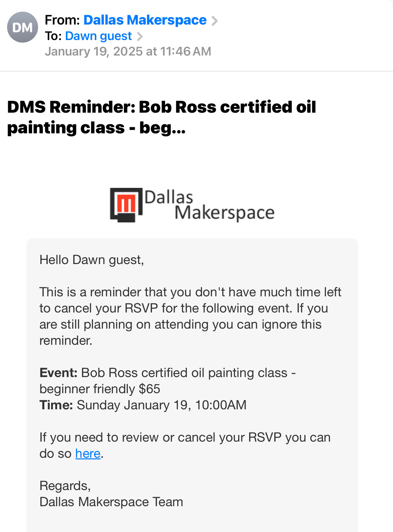Click the 'From:' header label
This screenshot has height=532, width=393.
tap(62, 20)
